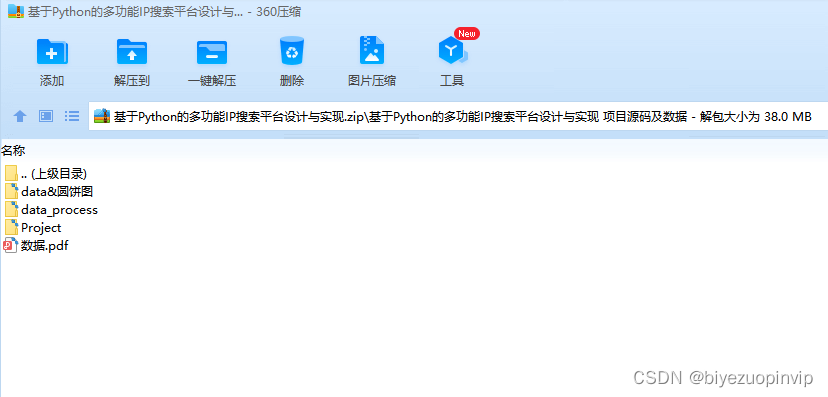Click the 360压缩 app icon in title bar
The width and height of the screenshot is (828, 397).
(16, 12)
